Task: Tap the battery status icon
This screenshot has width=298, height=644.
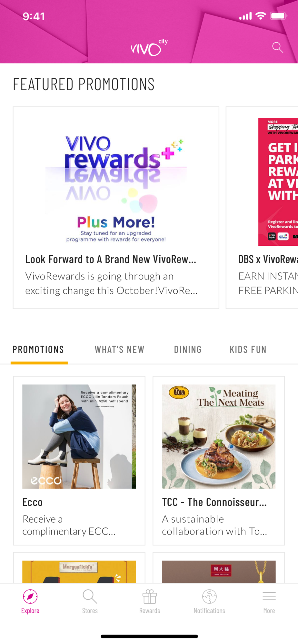Action: (279, 16)
